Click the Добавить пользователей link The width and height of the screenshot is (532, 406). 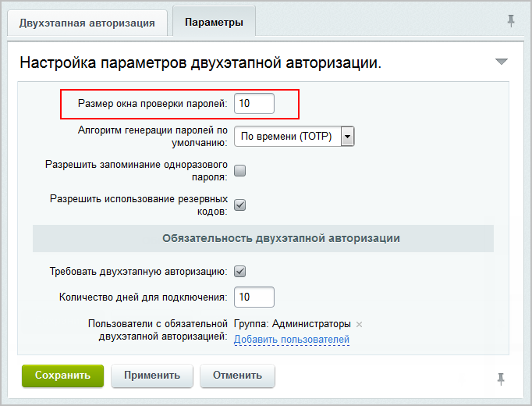pos(292,340)
